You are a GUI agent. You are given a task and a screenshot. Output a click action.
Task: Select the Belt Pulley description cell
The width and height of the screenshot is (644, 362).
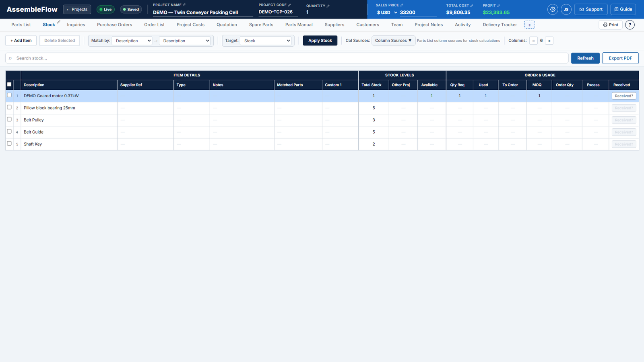tap(69, 120)
